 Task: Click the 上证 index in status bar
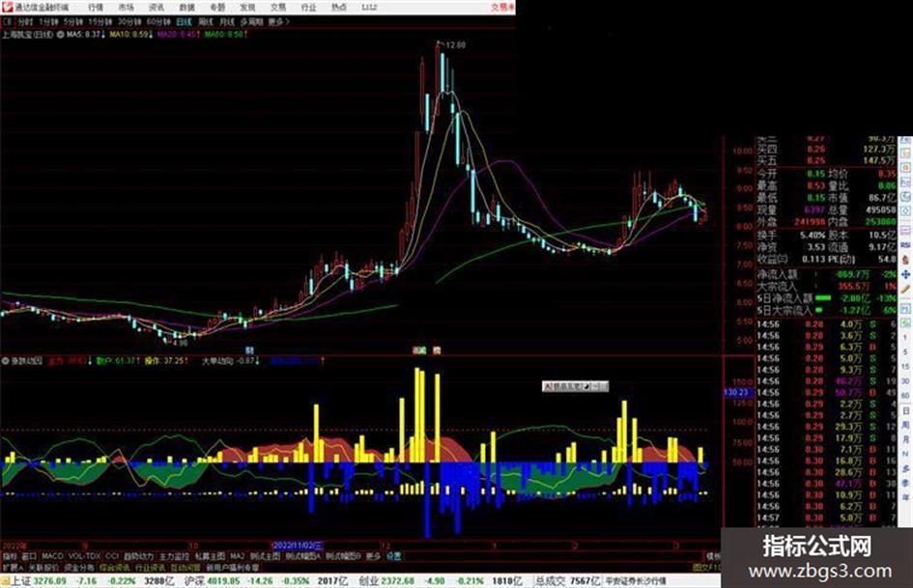coord(21,581)
